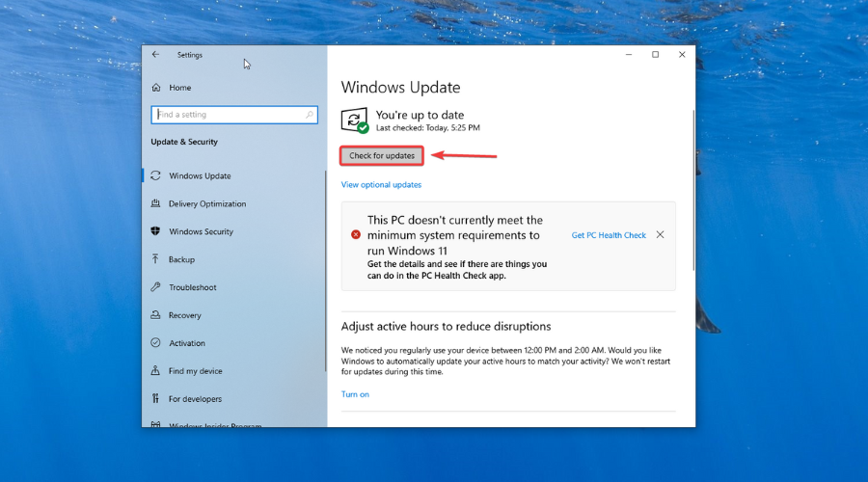
Task: Click the For developers tools icon
Action: coord(155,398)
